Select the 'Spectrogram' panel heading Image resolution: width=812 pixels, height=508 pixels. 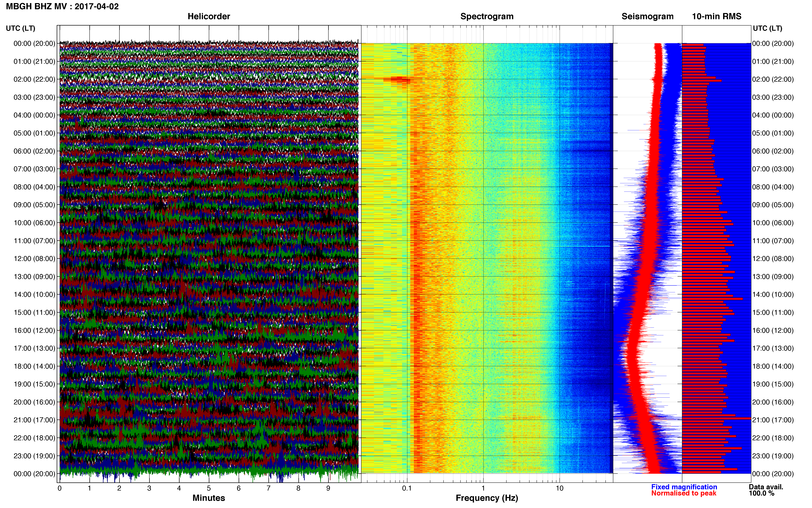pos(487,16)
